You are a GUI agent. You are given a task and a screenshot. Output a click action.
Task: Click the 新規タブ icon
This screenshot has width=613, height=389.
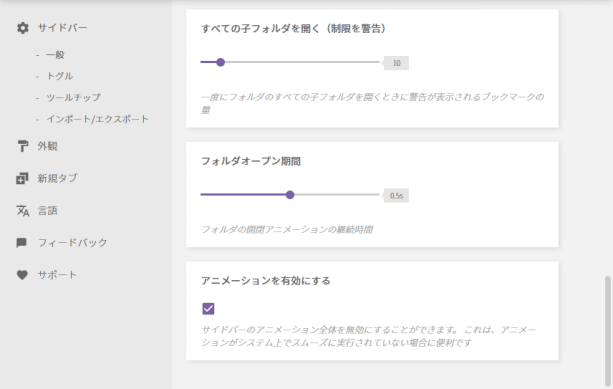22,178
